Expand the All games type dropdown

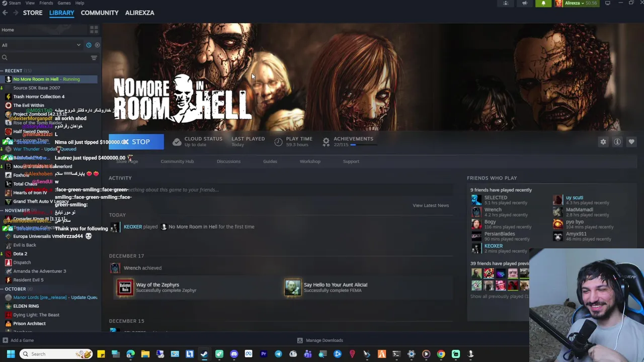(41, 45)
